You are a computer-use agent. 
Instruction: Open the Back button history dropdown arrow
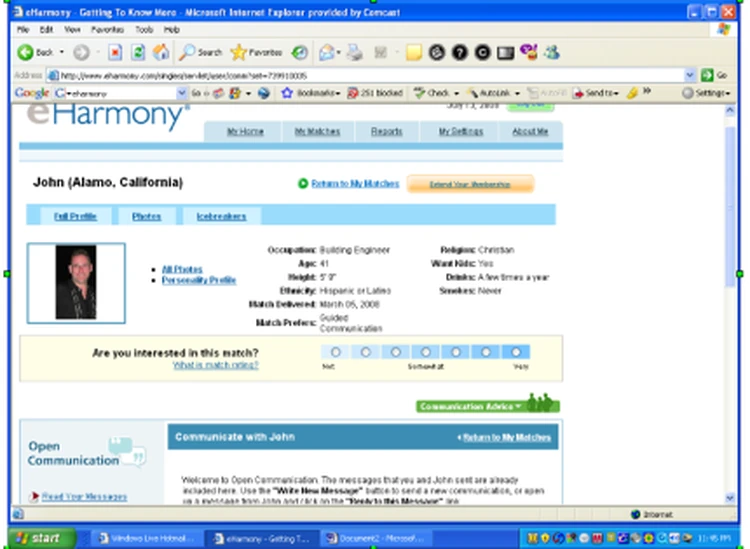(62, 52)
